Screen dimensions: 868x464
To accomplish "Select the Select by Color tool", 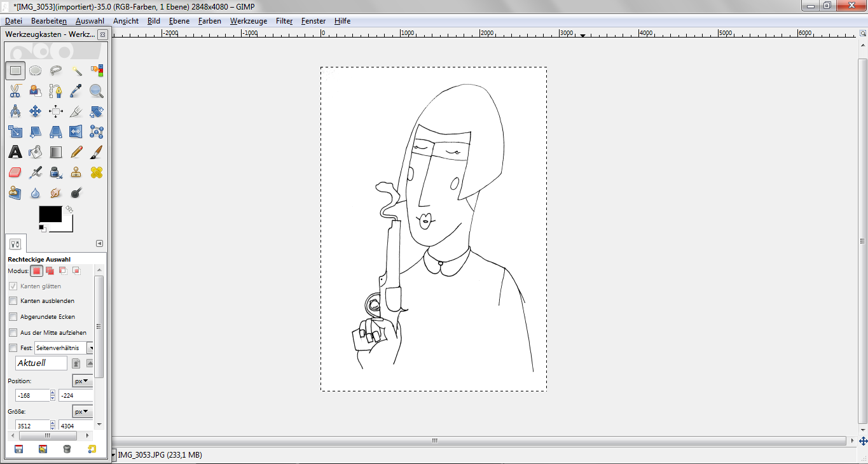I will pyautogui.click(x=97, y=71).
